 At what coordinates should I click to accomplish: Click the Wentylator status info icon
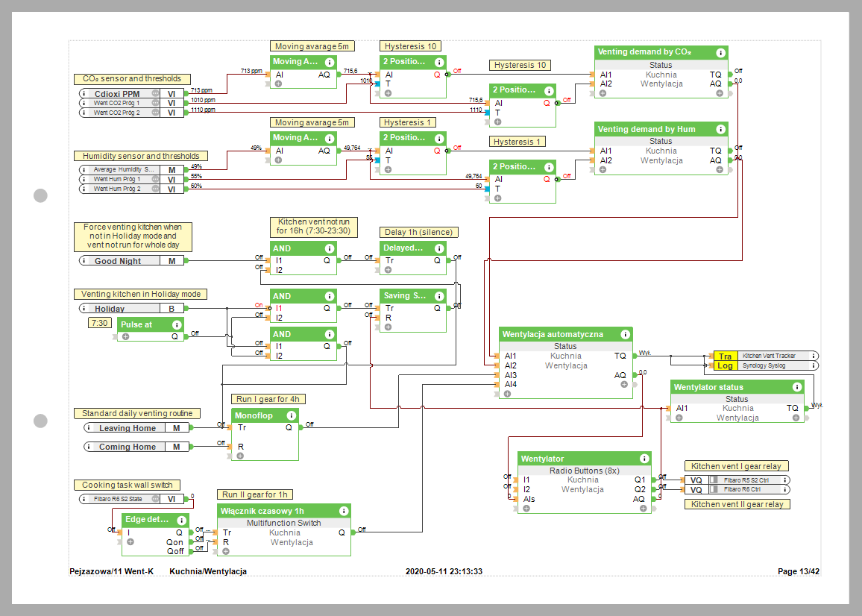click(x=797, y=388)
